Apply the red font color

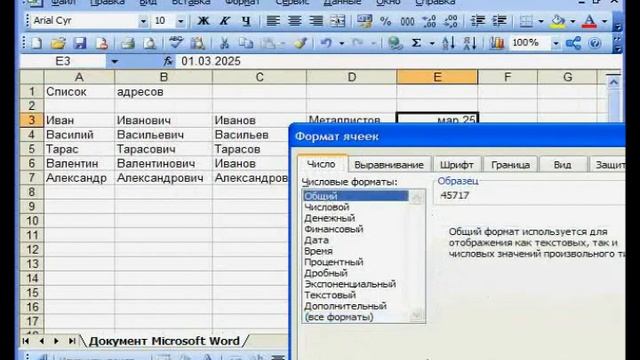pyautogui.click(x=589, y=21)
